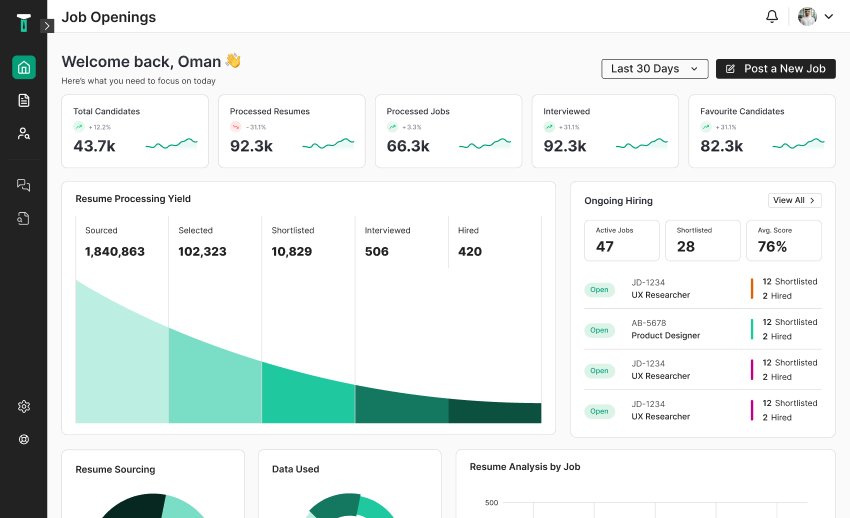850x518 pixels.
Task: Click the user profile avatar
Action: [807, 16]
